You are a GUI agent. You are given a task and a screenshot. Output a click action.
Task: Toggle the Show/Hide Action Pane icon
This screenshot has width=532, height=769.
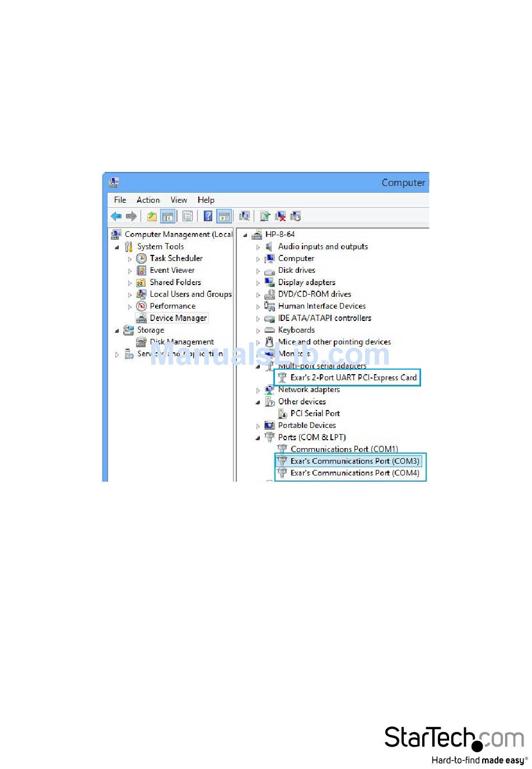point(225,216)
